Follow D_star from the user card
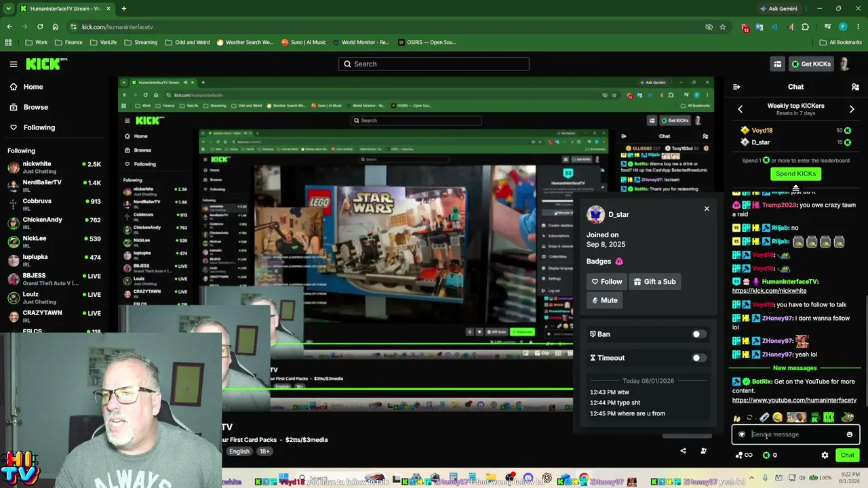 pos(606,281)
